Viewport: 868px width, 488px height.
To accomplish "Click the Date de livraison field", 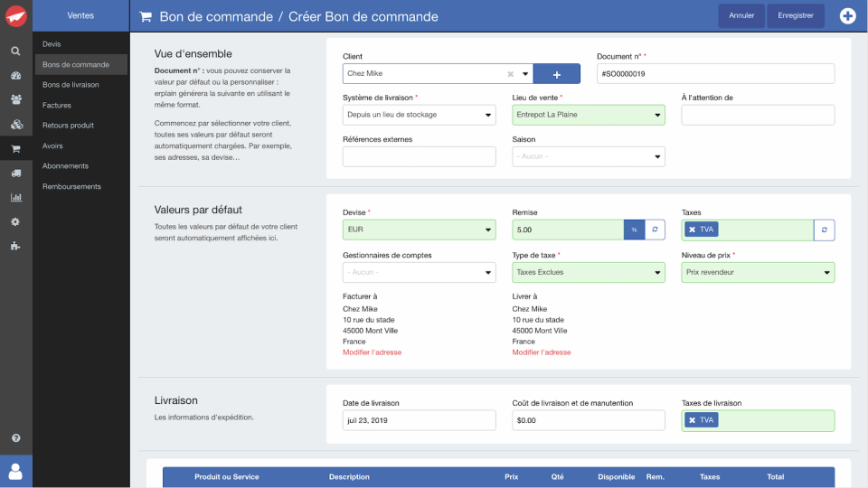I will (x=420, y=420).
